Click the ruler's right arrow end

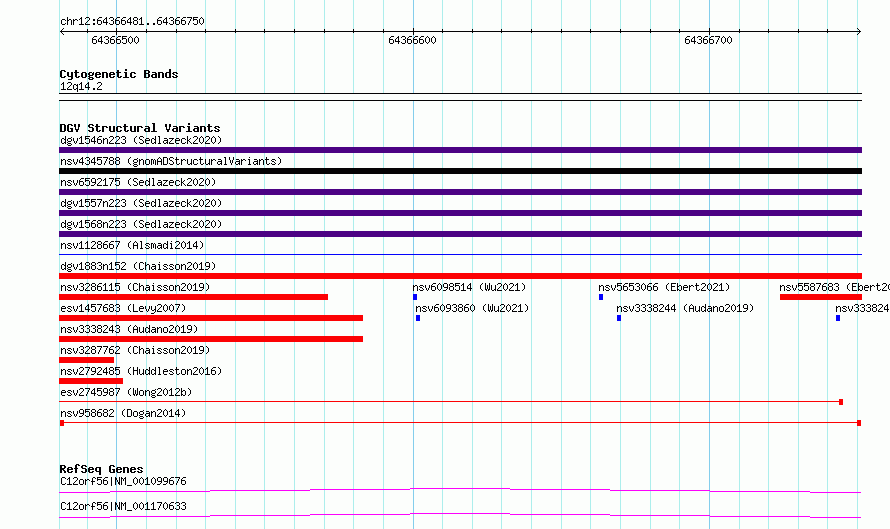click(858, 32)
